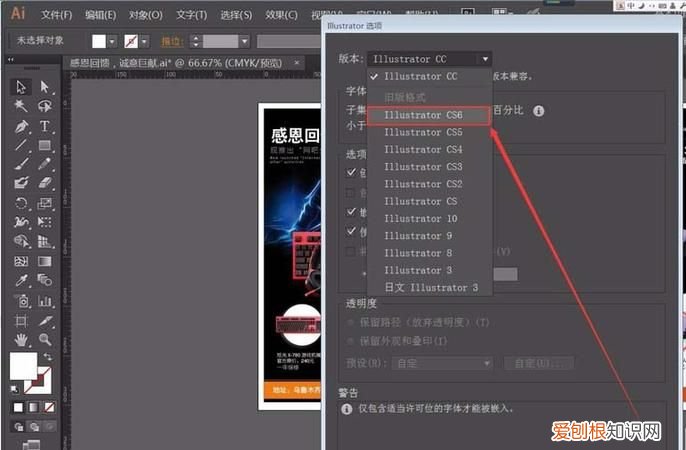Select the Selection tool (black arrow)
Image resolution: width=686 pixels, height=450 pixels.
[x=21, y=87]
